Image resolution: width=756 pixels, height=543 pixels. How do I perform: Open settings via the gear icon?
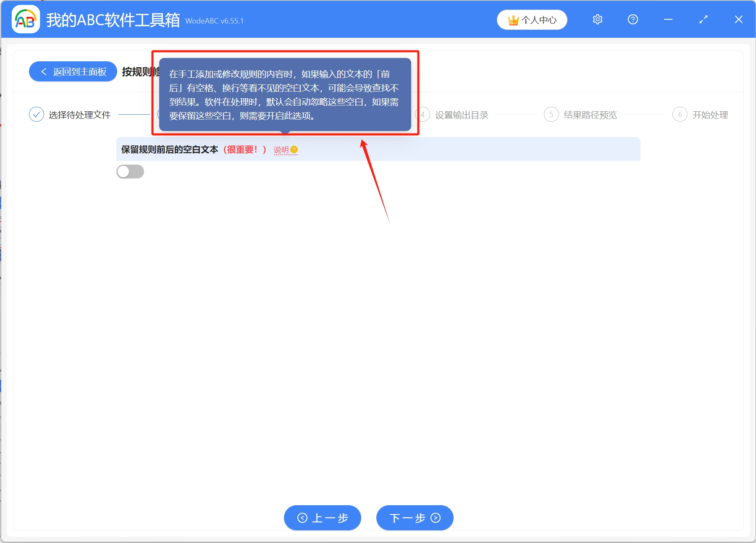click(597, 19)
